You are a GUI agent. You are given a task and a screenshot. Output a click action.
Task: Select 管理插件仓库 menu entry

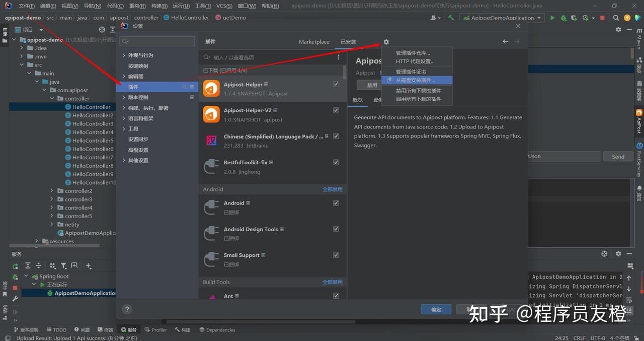click(417, 53)
